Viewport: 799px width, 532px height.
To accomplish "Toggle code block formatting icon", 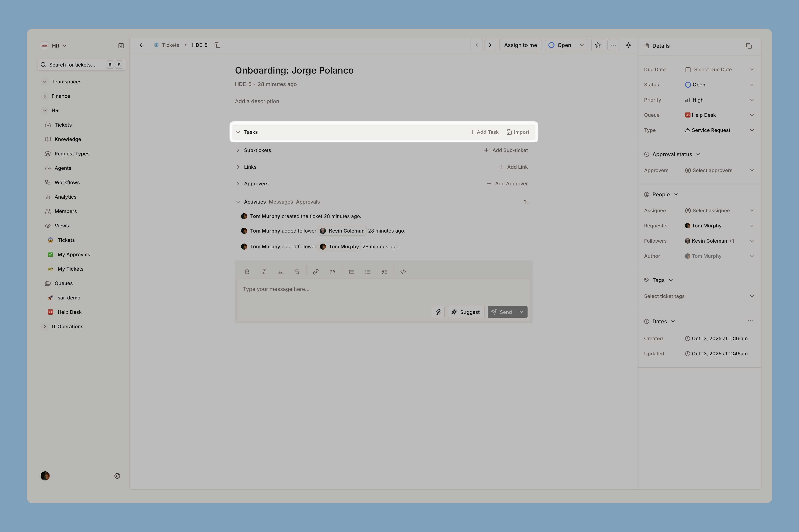I will coord(403,272).
